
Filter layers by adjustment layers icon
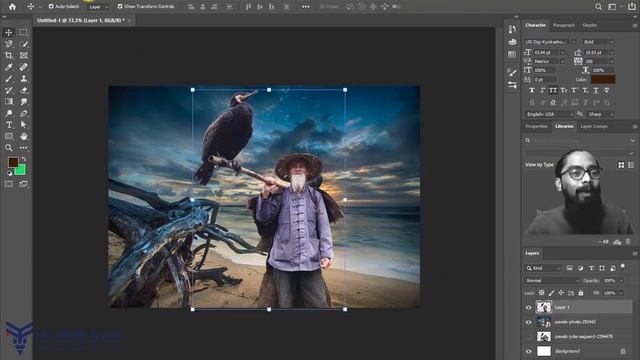[580, 268]
